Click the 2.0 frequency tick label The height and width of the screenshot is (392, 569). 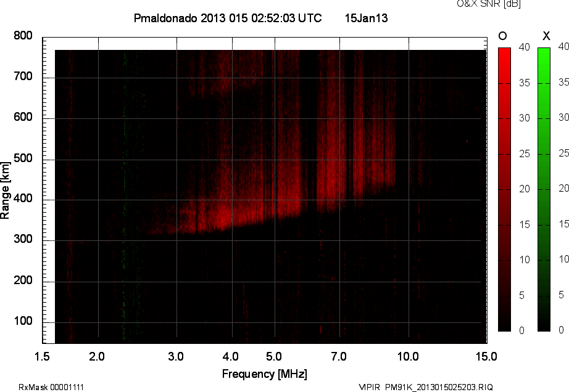(x=96, y=357)
